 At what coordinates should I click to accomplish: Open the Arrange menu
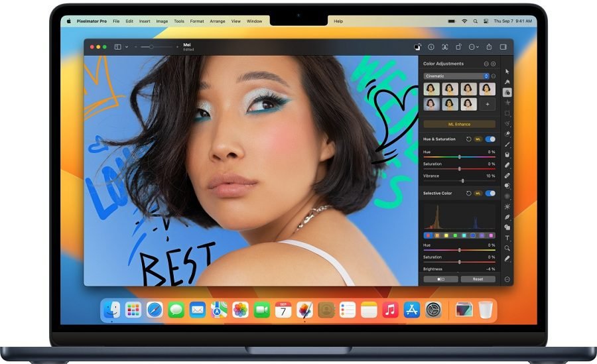[217, 21]
